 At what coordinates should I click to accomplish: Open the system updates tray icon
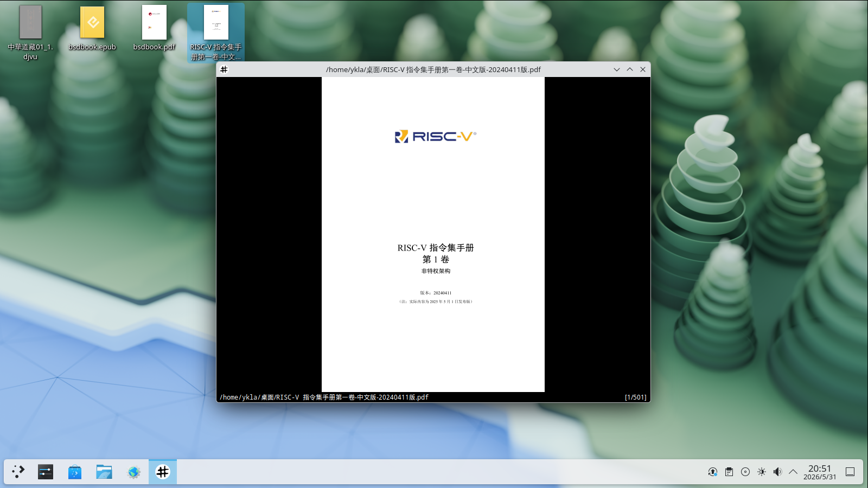point(713,472)
